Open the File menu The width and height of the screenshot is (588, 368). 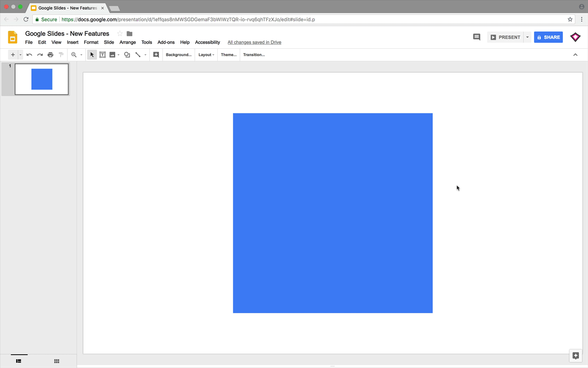[x=29, y=42]
